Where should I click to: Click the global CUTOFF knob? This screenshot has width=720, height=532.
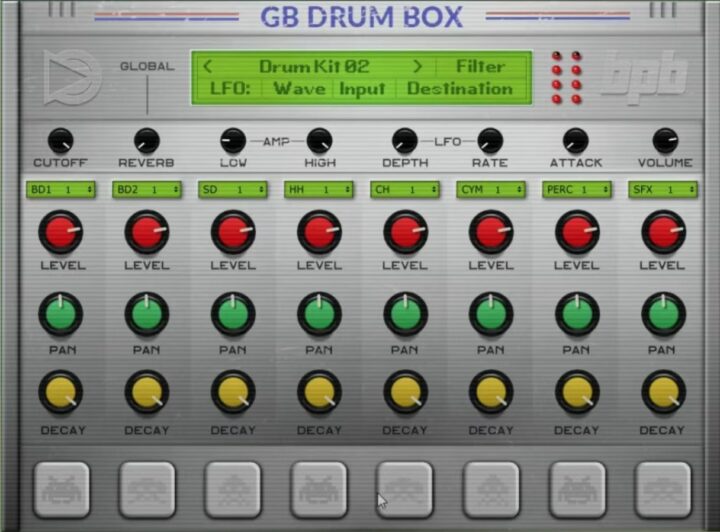click(x=60, y=141)
